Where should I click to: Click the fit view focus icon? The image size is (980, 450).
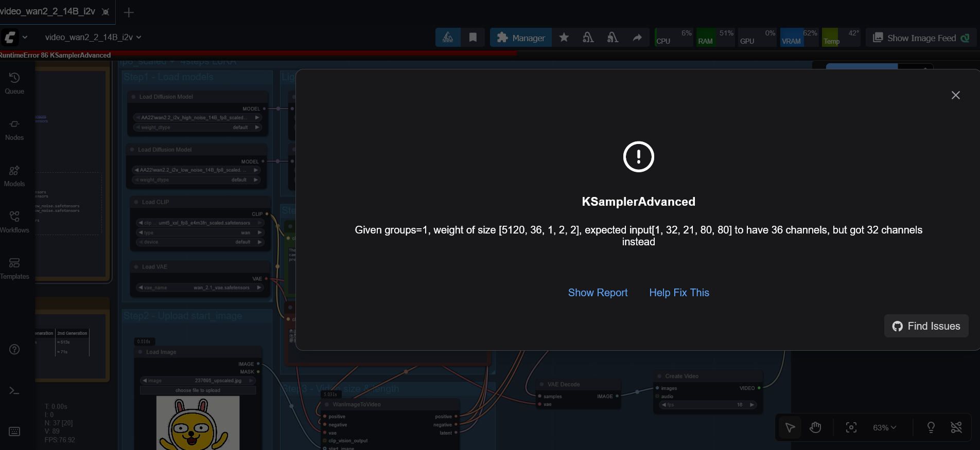(851, 427)
